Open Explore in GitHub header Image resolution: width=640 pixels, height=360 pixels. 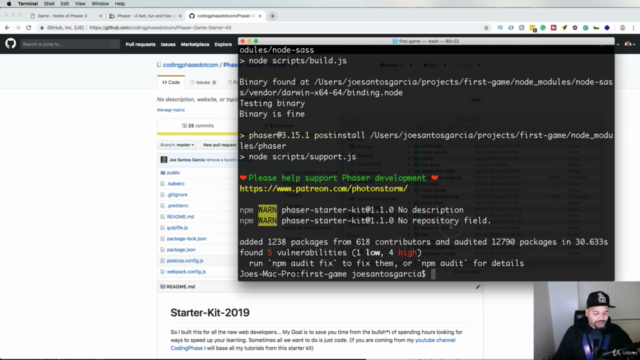223,44
